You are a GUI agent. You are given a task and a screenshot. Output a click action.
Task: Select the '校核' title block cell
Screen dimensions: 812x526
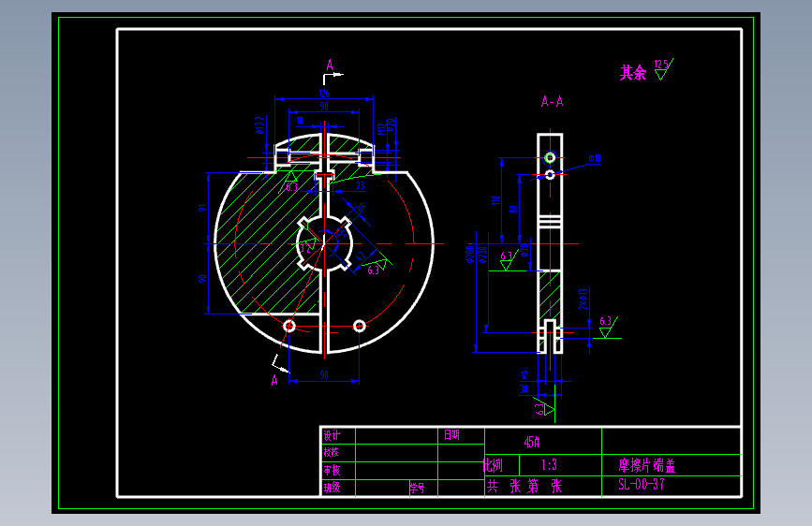pos(332,452)
